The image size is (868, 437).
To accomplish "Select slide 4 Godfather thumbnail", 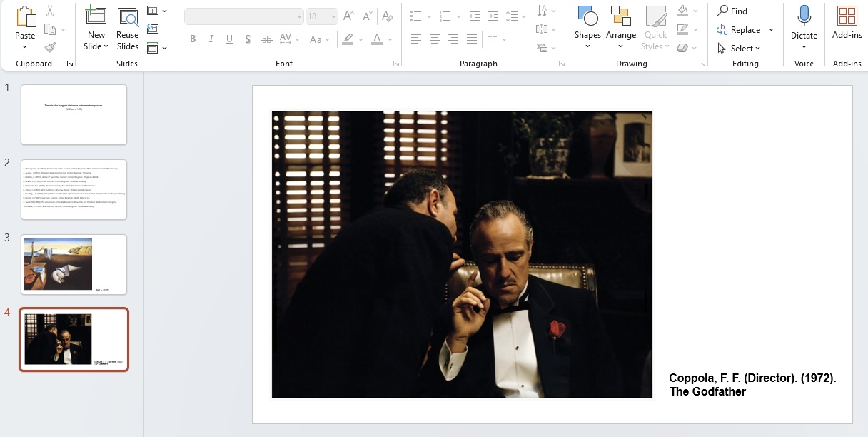I will [74, 340].
